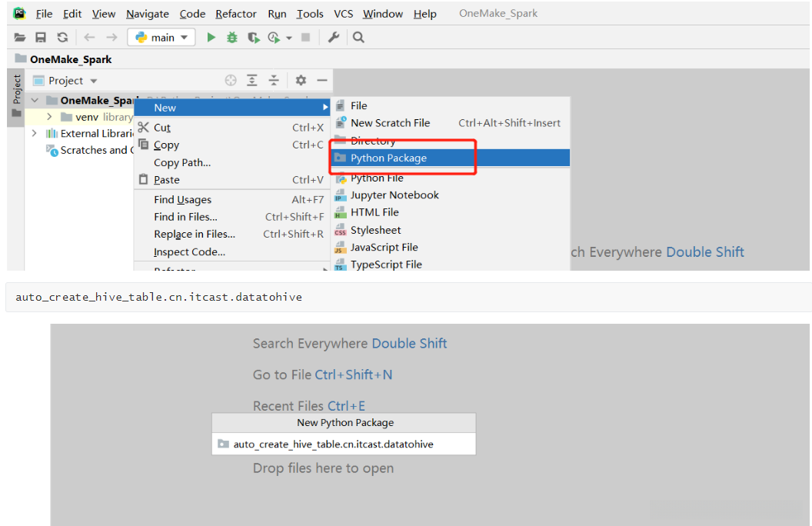Open the Refactor menu
Viewport: 812px width, 526px height.
coord(235,14)
